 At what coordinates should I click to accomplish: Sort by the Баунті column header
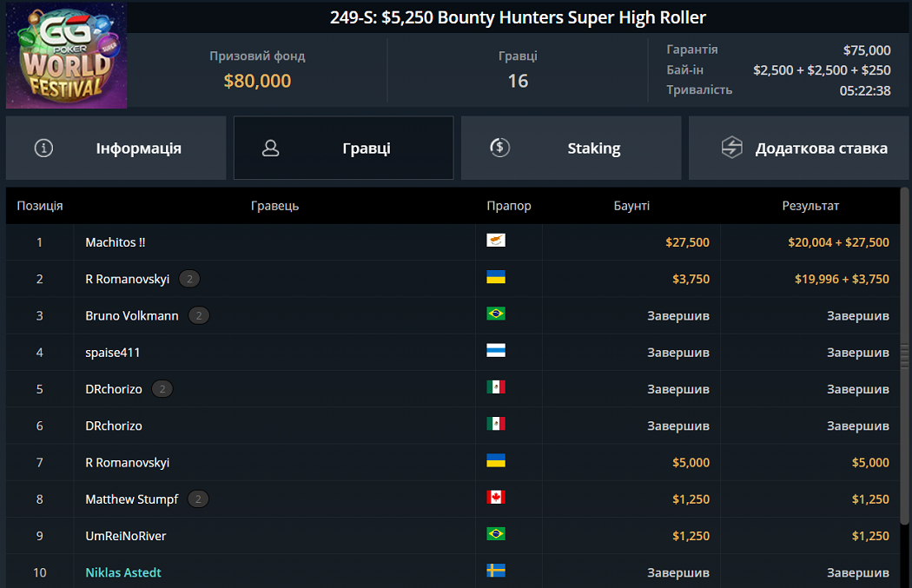click(x=631, y=206)
